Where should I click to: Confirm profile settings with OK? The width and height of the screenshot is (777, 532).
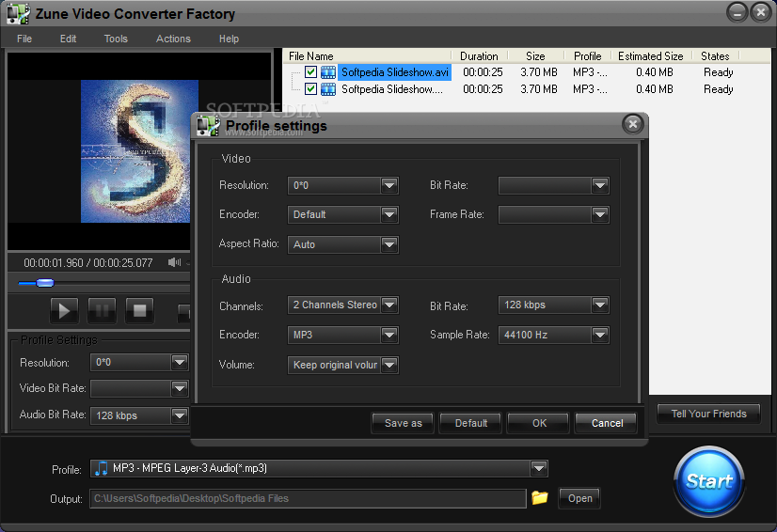tap(539, 424)
